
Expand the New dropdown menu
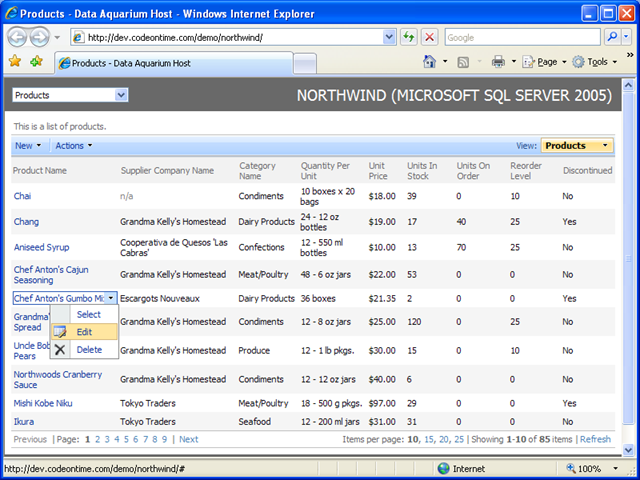click(x=28, y=146)
